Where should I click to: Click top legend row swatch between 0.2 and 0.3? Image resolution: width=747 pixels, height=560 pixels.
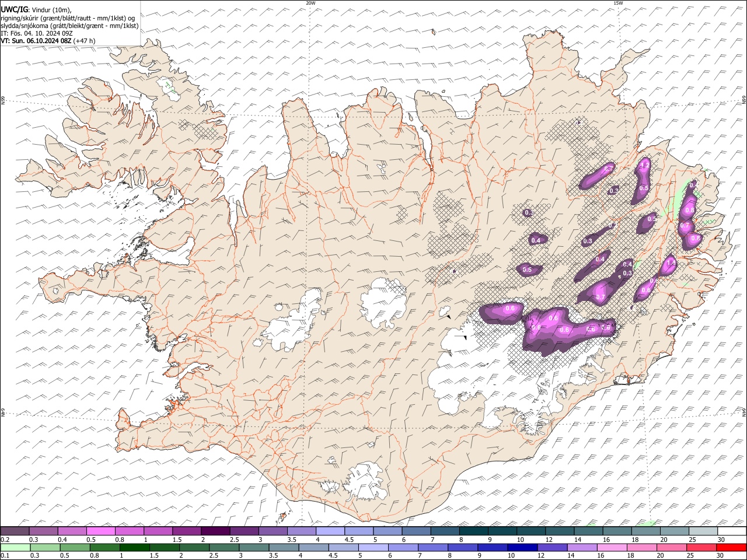[15, 531]
